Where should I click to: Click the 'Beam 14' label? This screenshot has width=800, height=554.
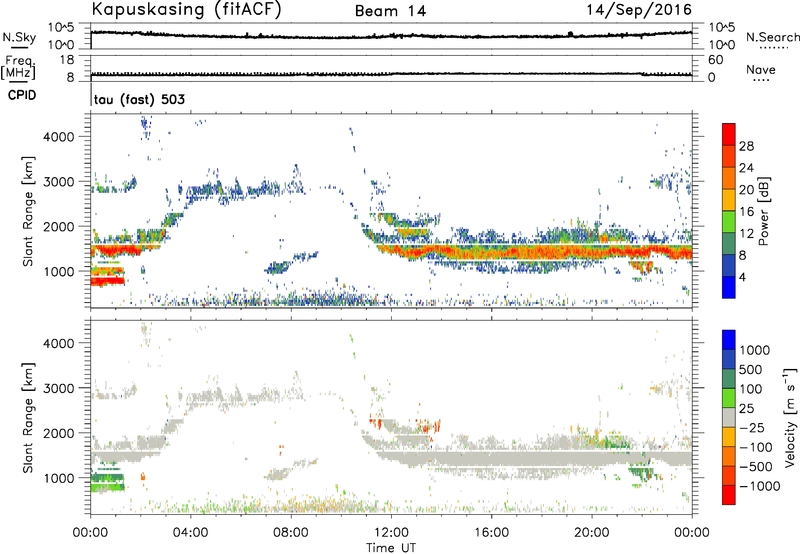click(x=390, y=11)
